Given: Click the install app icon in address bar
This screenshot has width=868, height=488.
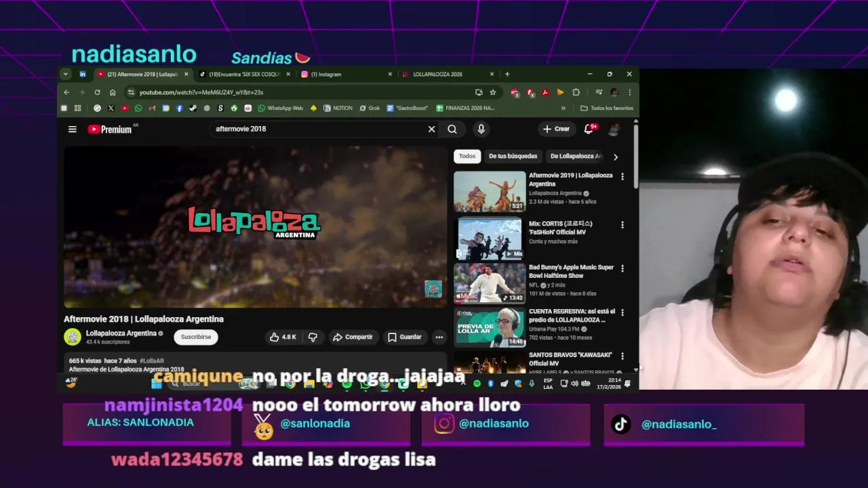Looking at the screenshot, I should (x=479, y=92).
